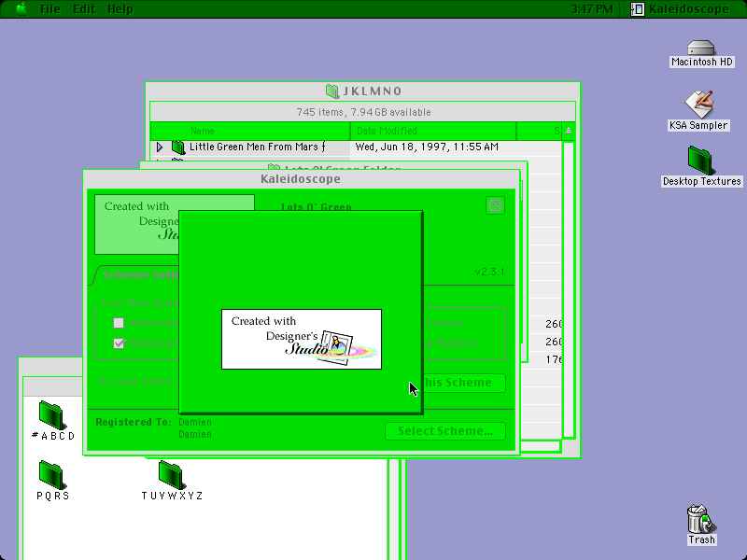
Task: Select Little Green Men From Mars folder icon
Action: coord(178,147)
